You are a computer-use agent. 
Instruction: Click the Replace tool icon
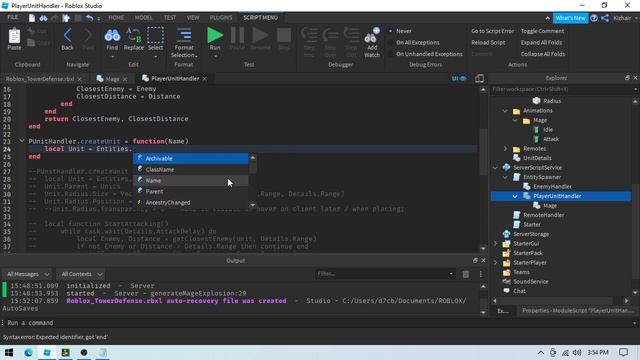click(x=133, y=36)
